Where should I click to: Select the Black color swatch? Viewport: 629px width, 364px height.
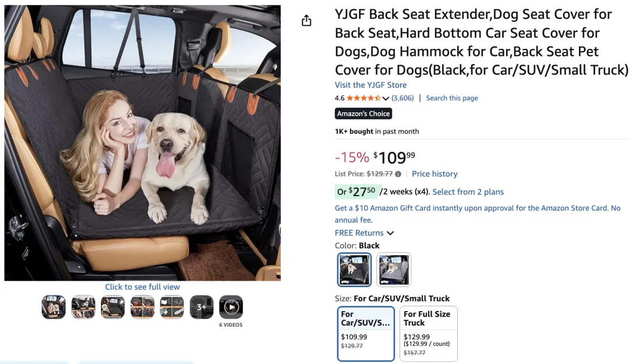pyautogui.click(x=354, y=270)
